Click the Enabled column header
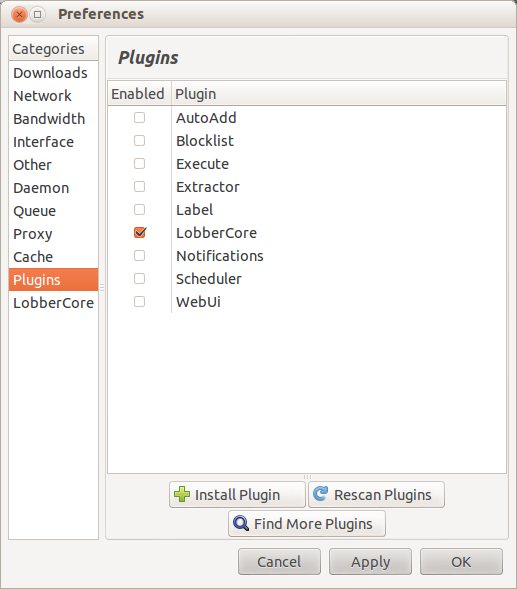The width and height of the screenshot is (517, 589). 139,94
